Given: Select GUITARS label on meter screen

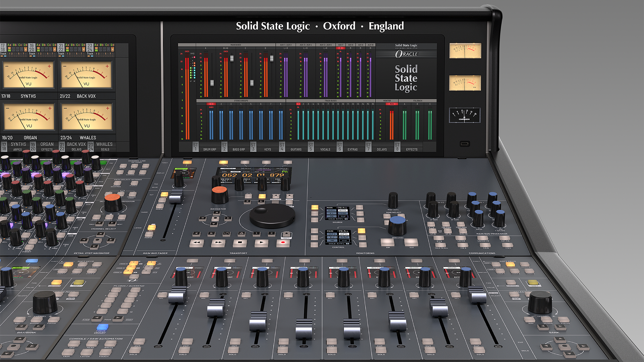Looking at the screenshot, I should [296, 149].
